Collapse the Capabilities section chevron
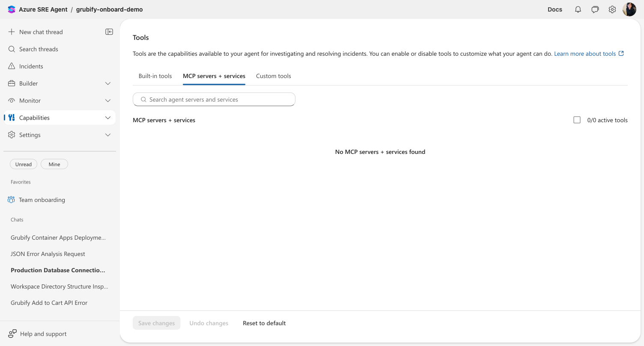The width and height of the screenshot is (644, 346). 108,117
